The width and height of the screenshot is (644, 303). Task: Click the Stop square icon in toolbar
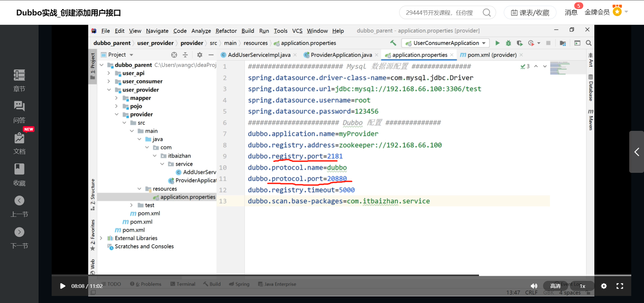coord(548,43)
